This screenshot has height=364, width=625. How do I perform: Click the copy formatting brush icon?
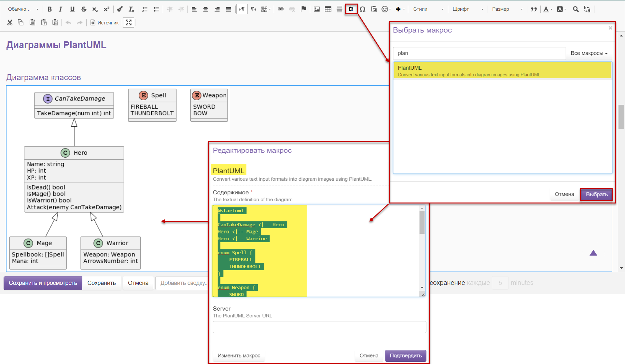pos(120,9)
